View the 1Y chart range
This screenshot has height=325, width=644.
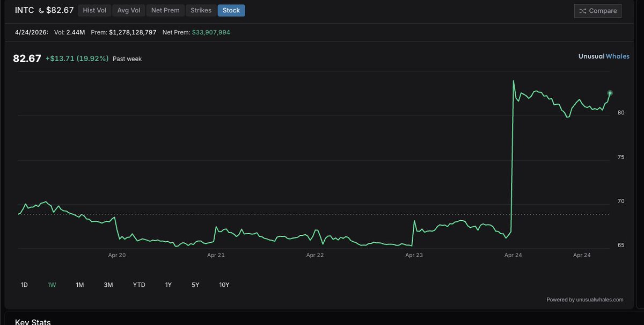coord(168,285)
